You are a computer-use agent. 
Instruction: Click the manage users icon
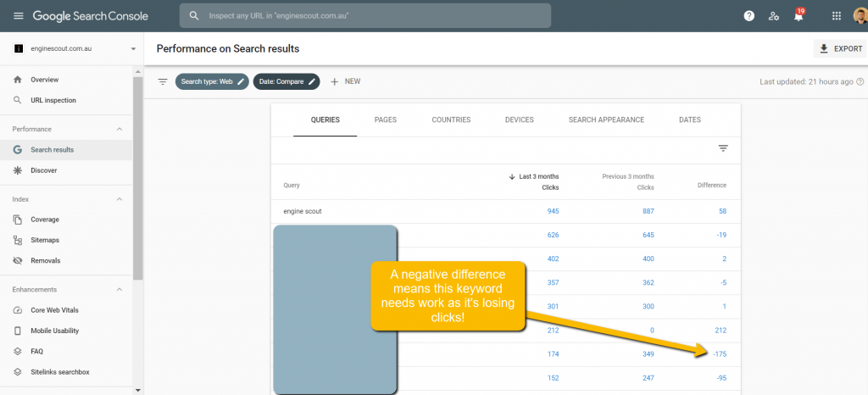point(773,16)
